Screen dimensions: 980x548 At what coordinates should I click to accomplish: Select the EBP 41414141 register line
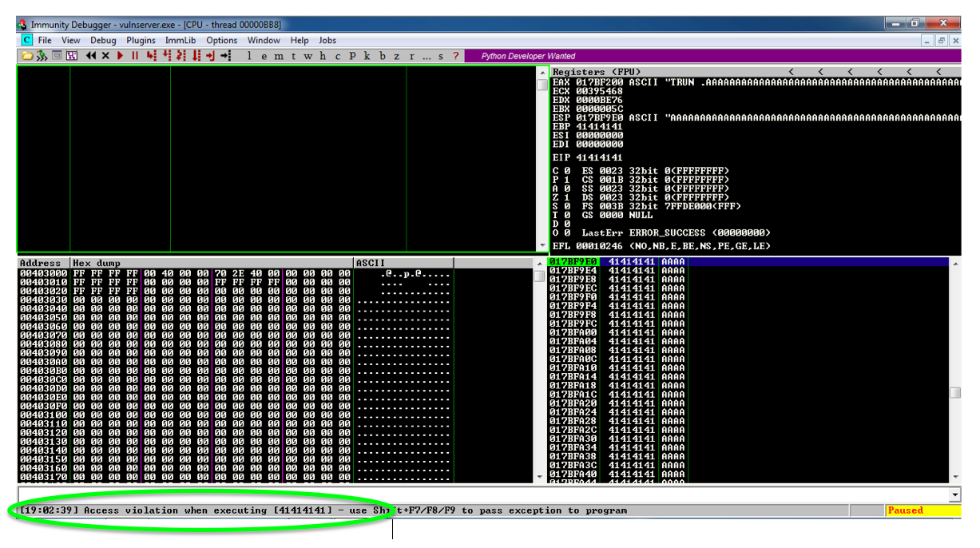[x=588, y=126]
